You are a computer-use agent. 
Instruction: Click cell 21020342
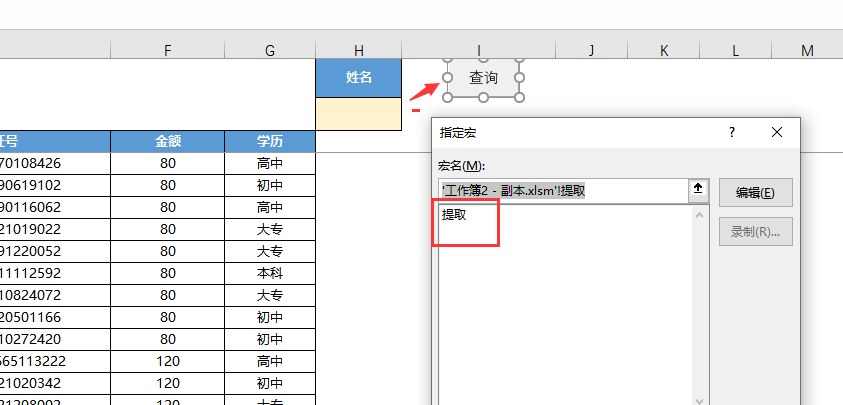[55, 383]
